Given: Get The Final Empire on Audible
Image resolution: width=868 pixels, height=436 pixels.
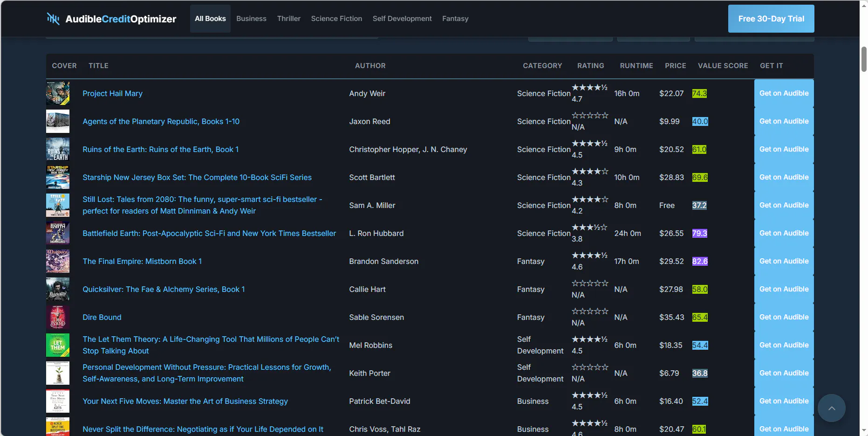Looking at the screenshot, I should coord(784,261).
